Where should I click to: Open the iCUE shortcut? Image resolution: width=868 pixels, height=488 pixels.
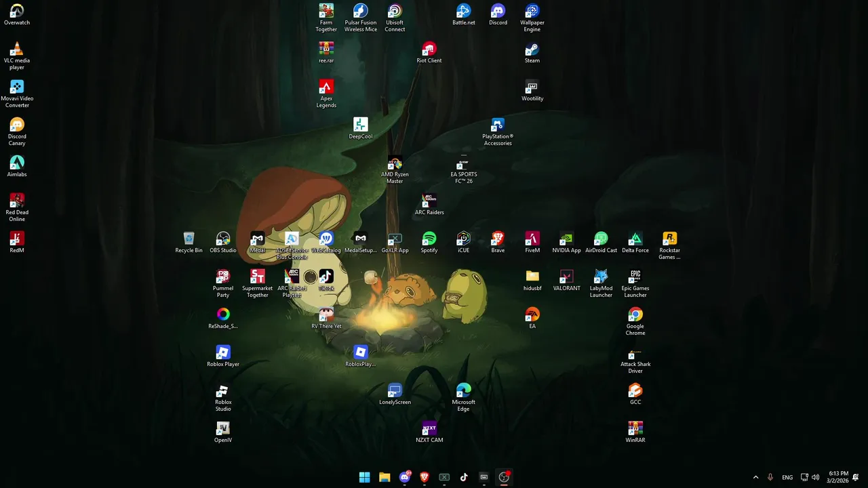464,242
